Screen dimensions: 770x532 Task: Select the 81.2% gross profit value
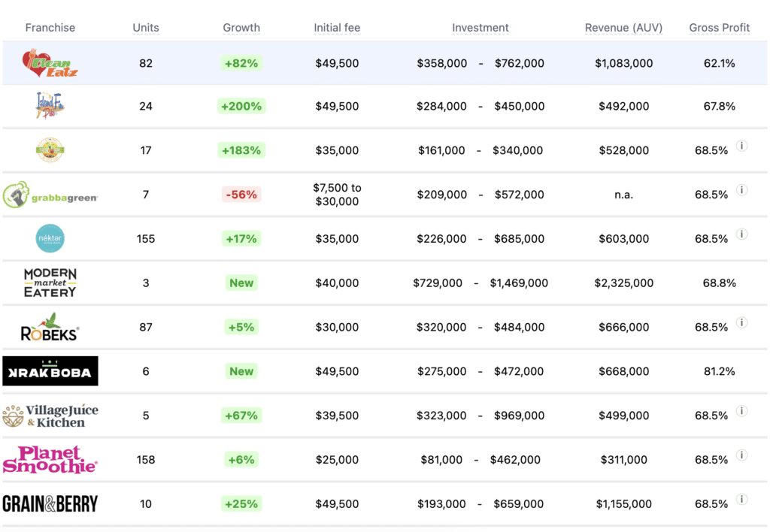click(x=720, y=371)
